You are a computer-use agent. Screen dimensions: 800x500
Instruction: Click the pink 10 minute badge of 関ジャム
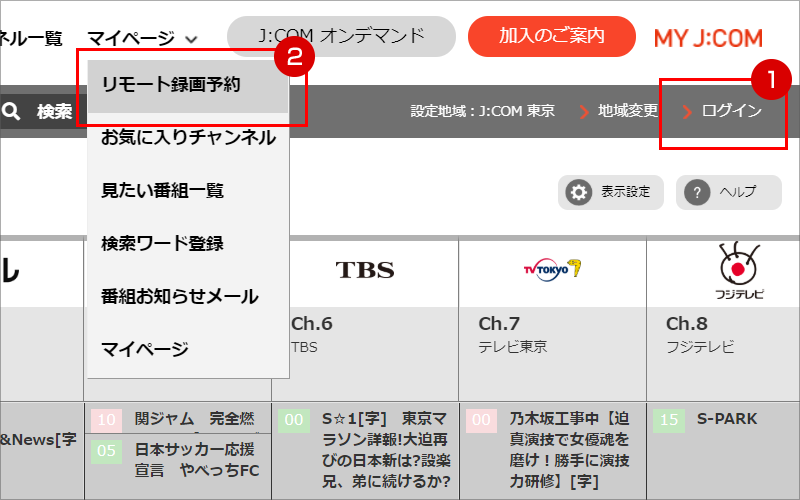pyautogui.click(x=107, y=420)
